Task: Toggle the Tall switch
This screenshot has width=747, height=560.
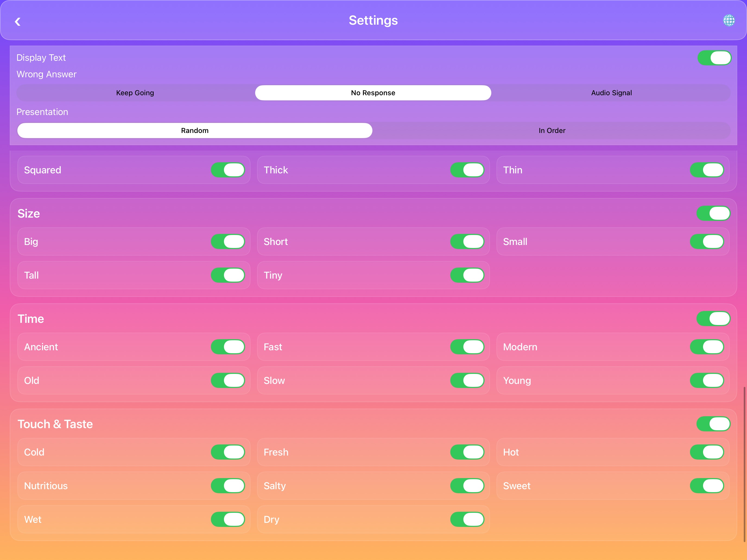Action: pos(228,275)
